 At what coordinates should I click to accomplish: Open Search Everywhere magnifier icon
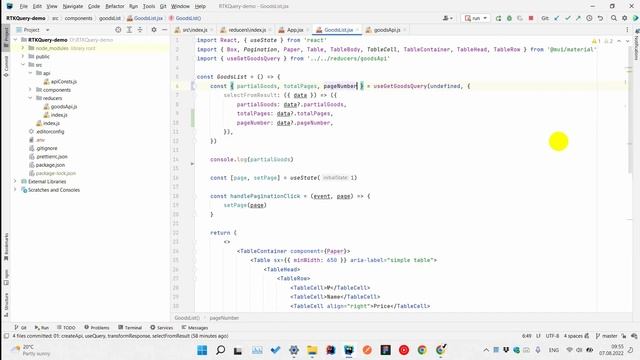click(614, 18)
